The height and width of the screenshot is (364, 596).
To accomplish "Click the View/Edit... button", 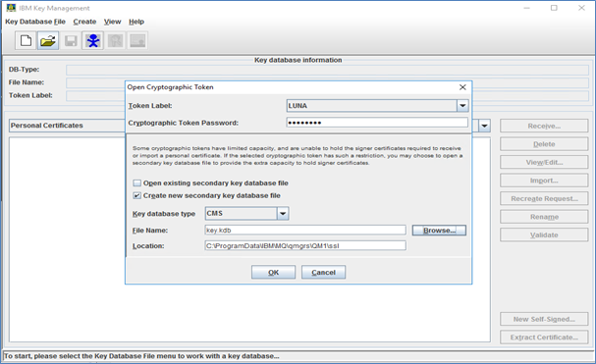I will 544,162.
